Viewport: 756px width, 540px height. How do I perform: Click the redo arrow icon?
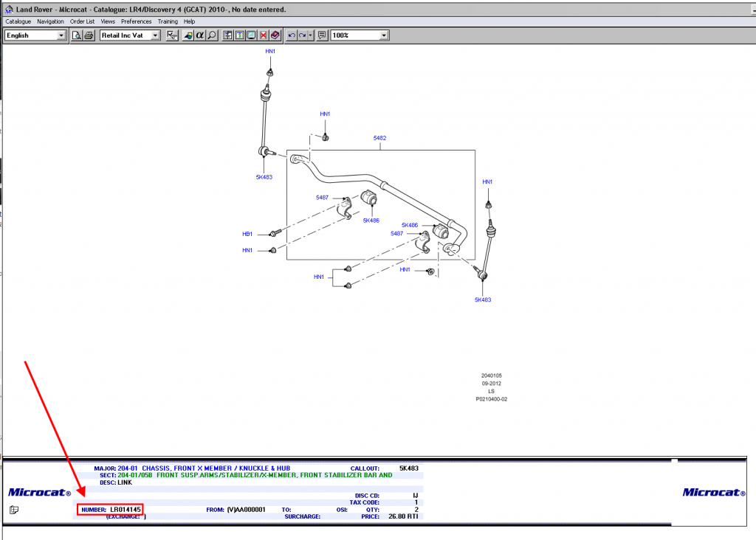click(302, 35)
